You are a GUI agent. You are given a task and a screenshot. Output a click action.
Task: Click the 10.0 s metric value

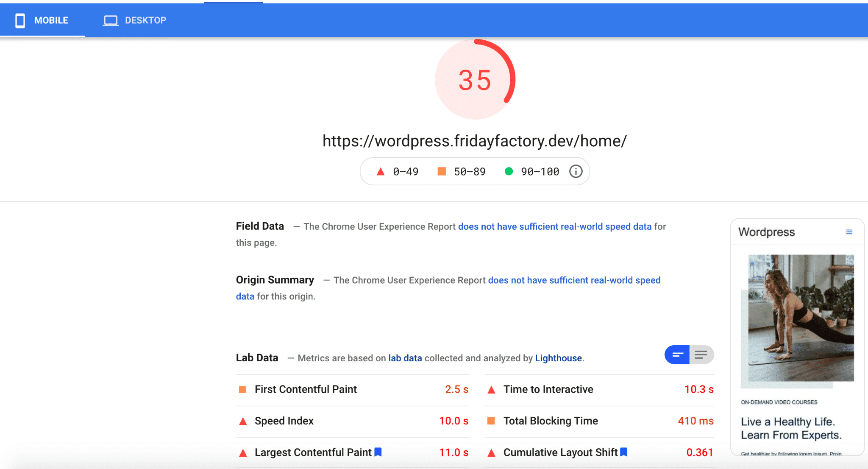coord(453,421)
